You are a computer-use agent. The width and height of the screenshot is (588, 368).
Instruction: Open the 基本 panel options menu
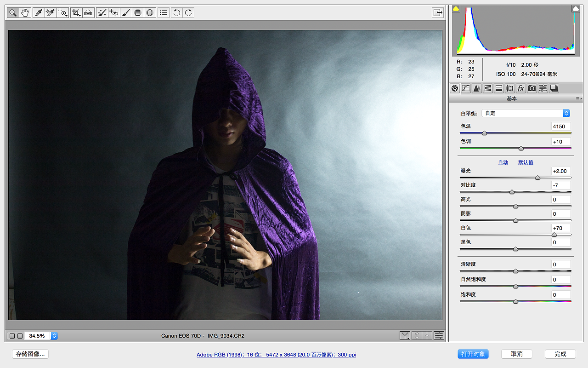click(x=578, y=98)
